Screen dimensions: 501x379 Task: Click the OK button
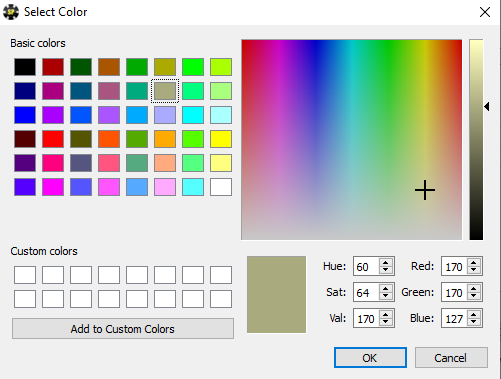pyautogui.click(x=370, y=358)
